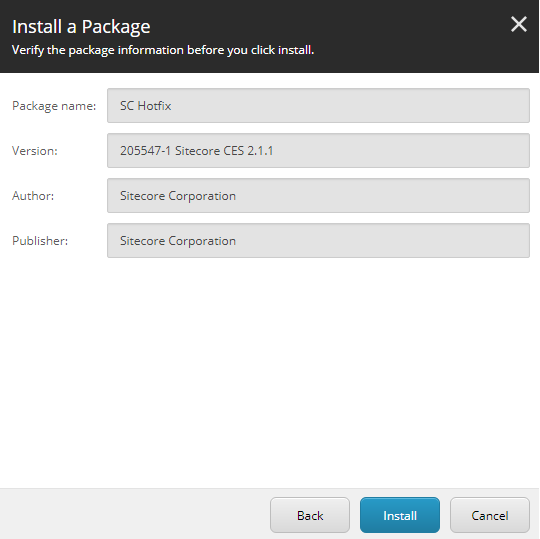Click the 'Verify the package information' subtitle
Screen dimensions: 540x539
click(163, 50)
